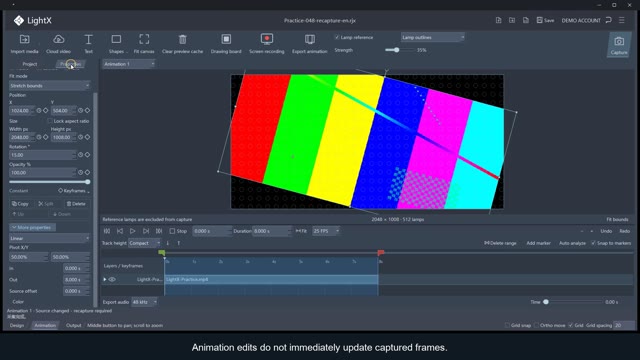Click the feedback speech icon near DEMO ACCOUNT

coord(609,20)
